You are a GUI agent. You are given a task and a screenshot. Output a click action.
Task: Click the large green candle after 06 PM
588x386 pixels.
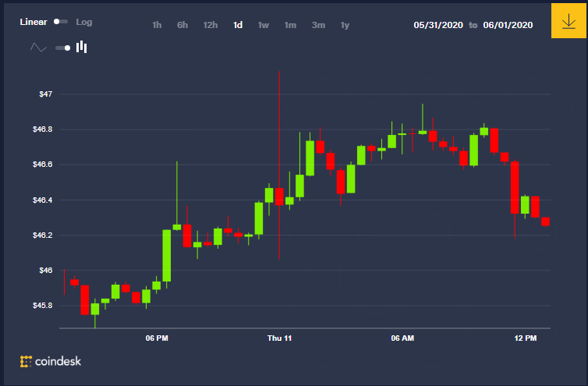pos(167,256)
